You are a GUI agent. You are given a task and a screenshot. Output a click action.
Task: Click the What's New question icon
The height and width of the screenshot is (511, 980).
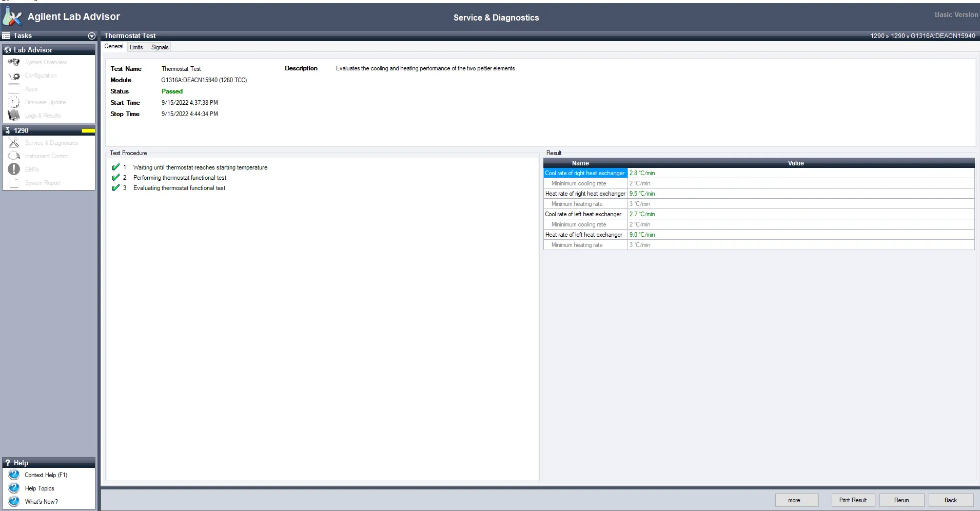(x=14, y=502)
